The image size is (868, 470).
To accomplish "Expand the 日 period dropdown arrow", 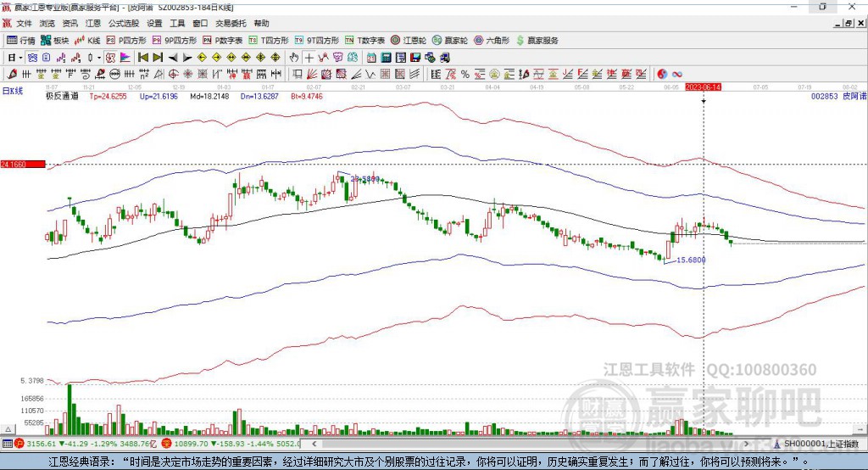I will coord(20,58).
